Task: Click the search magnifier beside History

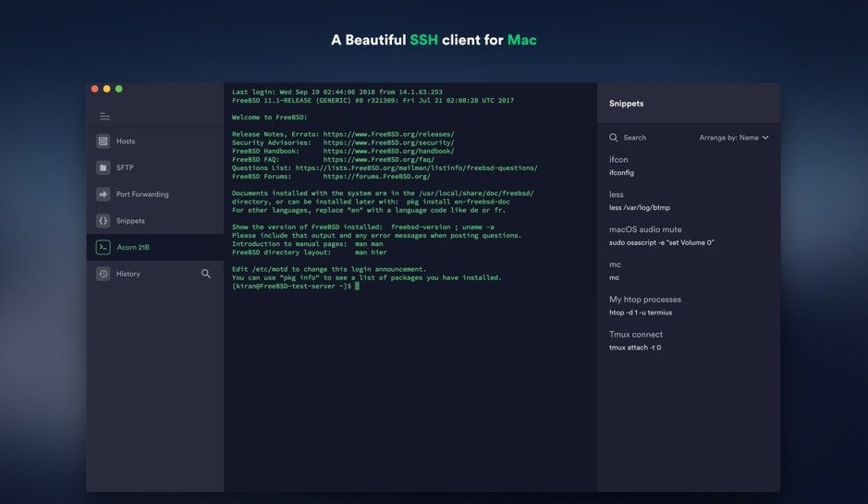Action: coord(206,274)
